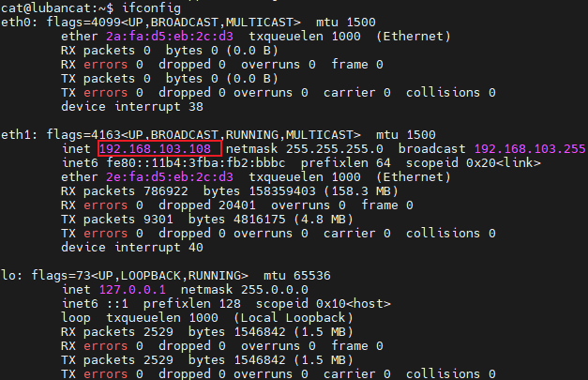This screenshot has width=588, height=380.
Task: Click the IP address 192.168.103.108
Action: click(x=155, y=149)
